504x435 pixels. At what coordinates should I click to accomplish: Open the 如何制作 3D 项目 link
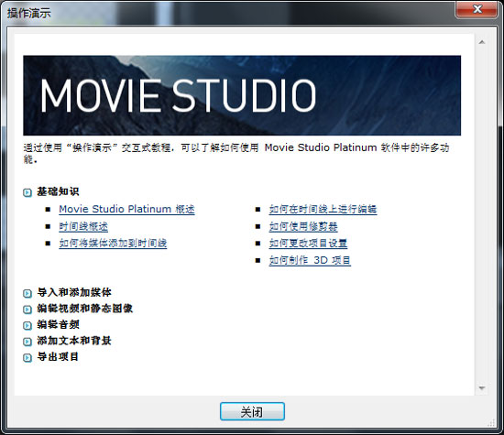coord(310,260)
